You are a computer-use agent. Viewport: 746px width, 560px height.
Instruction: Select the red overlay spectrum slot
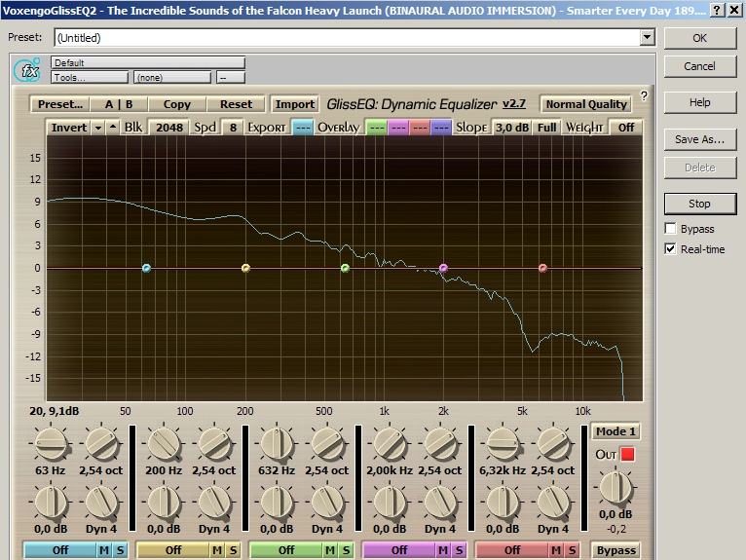tap(420, 128)
